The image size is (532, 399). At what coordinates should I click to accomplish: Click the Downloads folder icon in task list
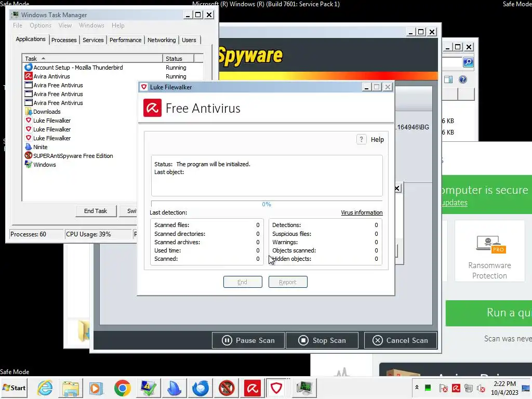[29, 111]
